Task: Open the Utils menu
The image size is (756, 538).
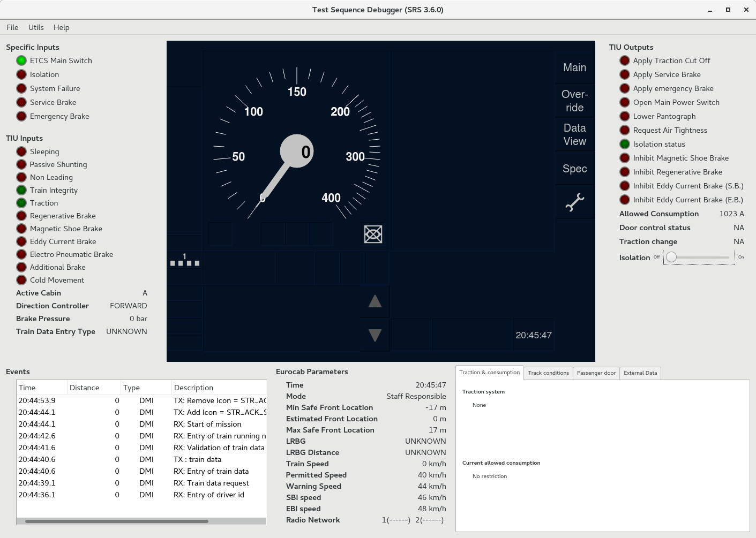Action: 36,27
